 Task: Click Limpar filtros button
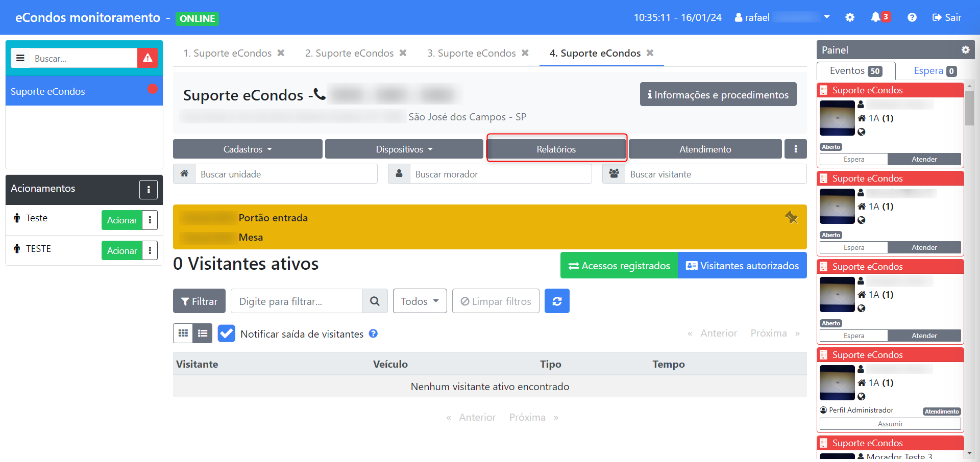496,301
